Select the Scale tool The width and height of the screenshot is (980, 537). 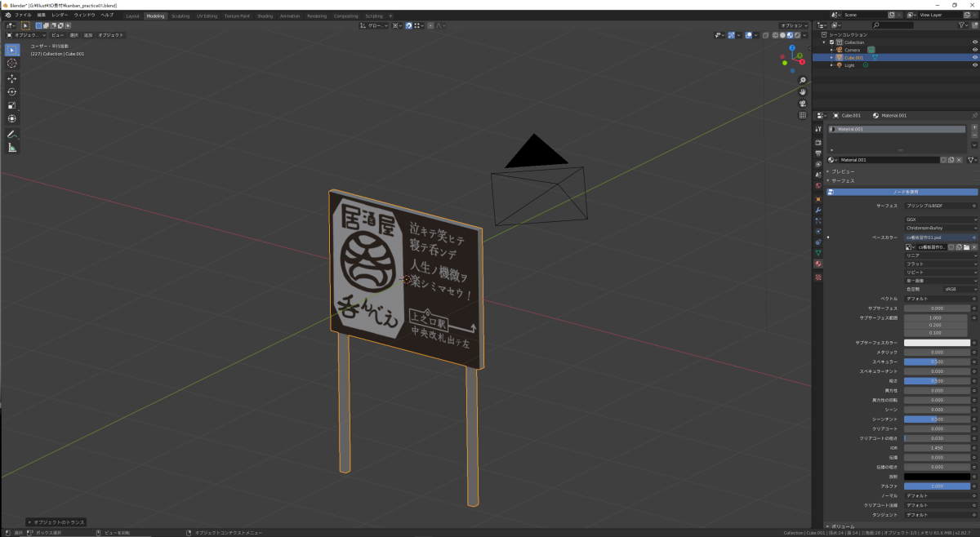(x=12, y=105)
